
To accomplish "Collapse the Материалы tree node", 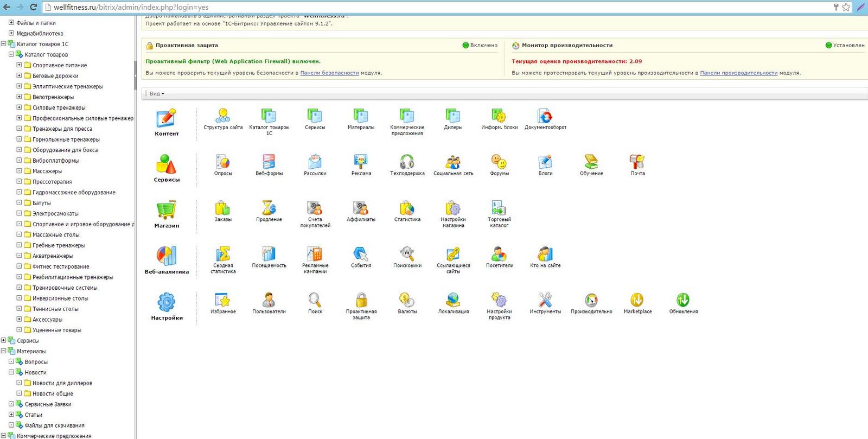I will coord(3,351).
